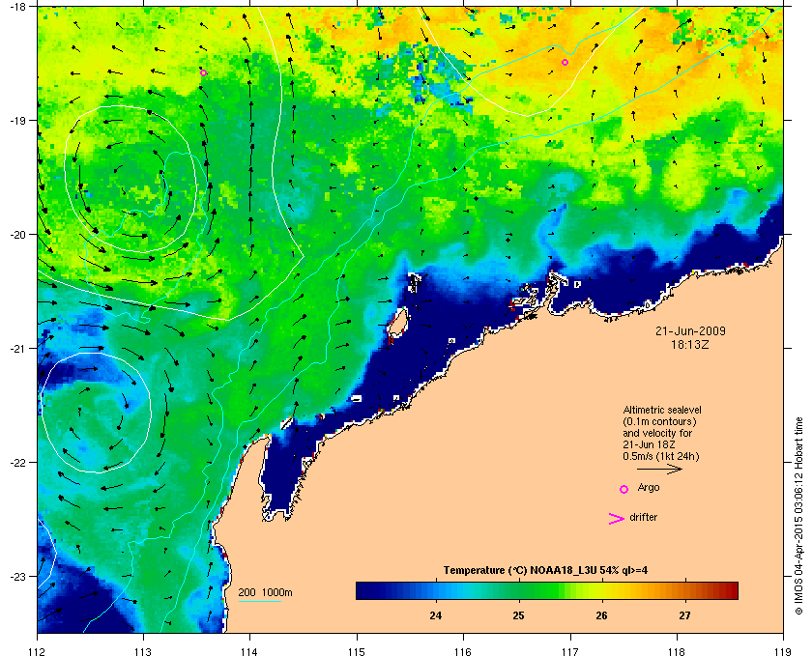Click the '(0.1m contours)' legend text
The image size is (812, 657).
tap(659, 422)
